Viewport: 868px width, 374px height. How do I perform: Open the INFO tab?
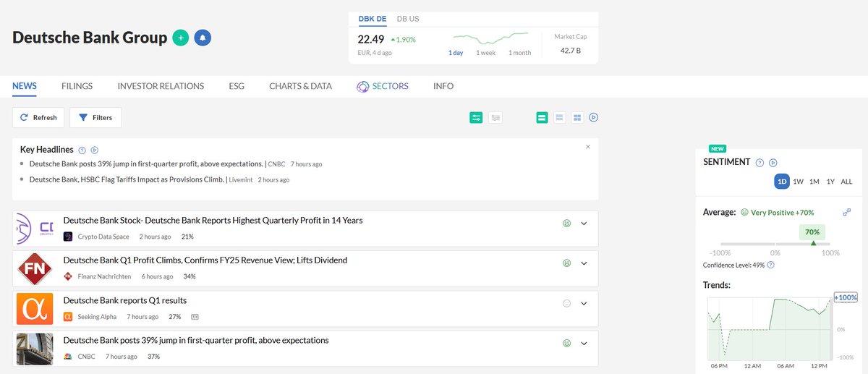443,86
